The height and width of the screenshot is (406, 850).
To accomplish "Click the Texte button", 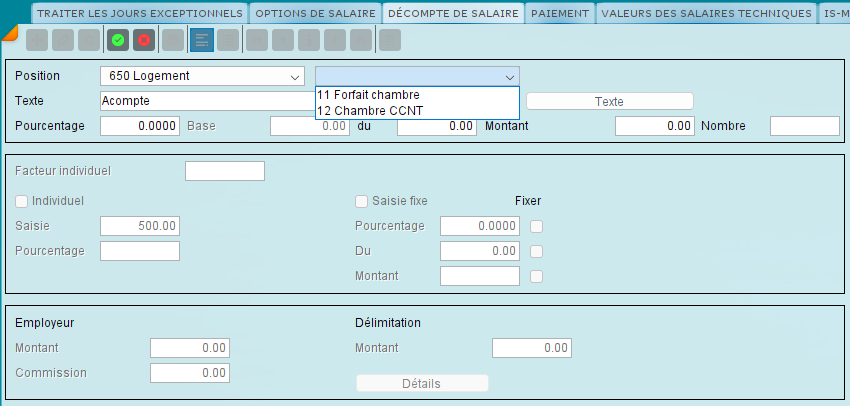I will coord(609,101).
